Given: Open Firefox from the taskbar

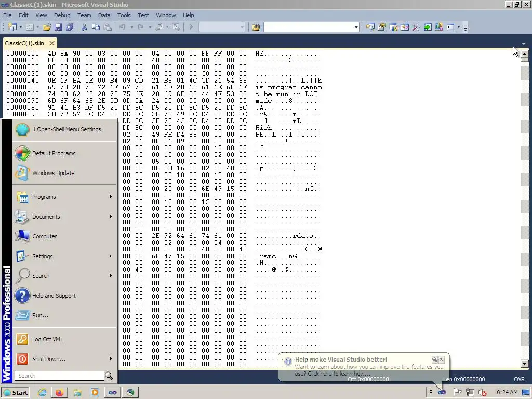Looking at the screenshot, I should click(59, 393).
